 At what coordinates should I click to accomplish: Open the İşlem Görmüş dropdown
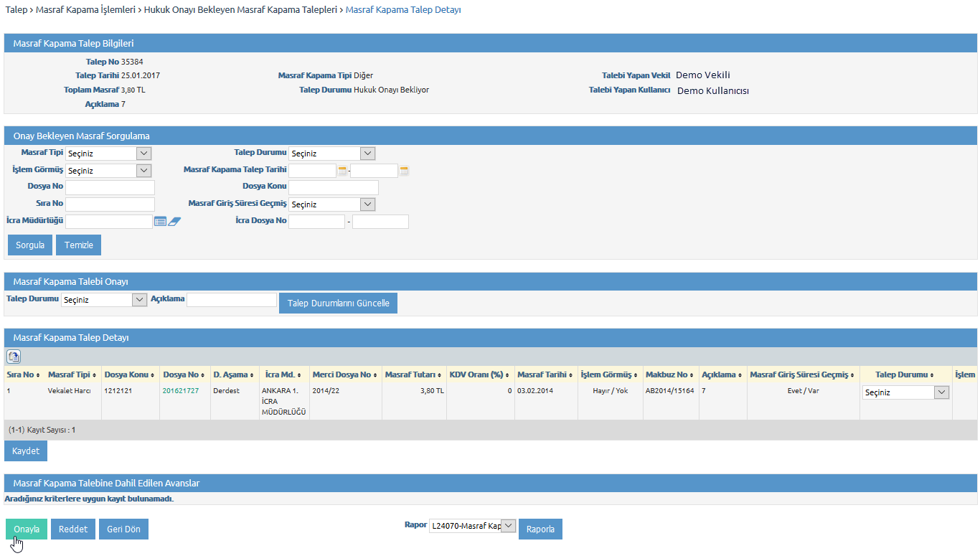click(x=108, y=171)
